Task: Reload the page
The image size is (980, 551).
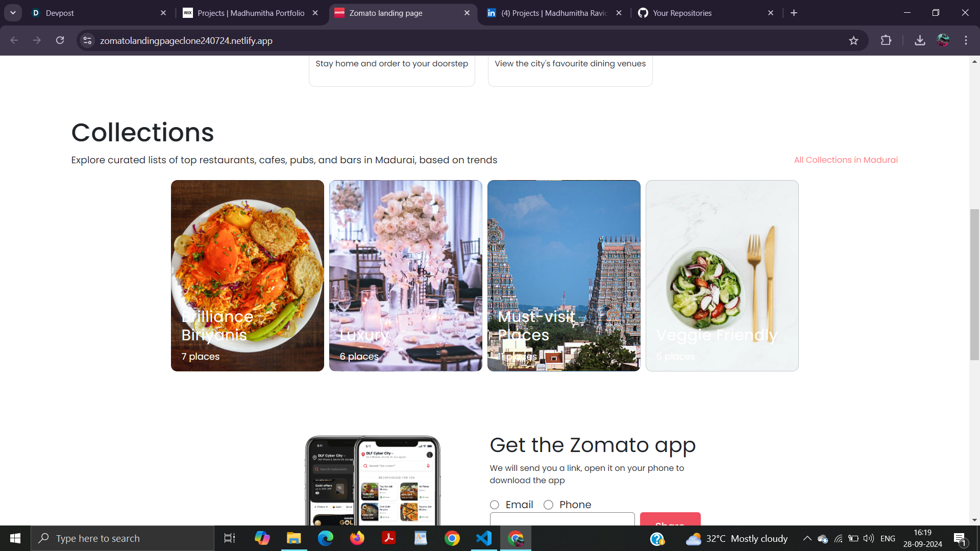Action: (x=60, y=40)
